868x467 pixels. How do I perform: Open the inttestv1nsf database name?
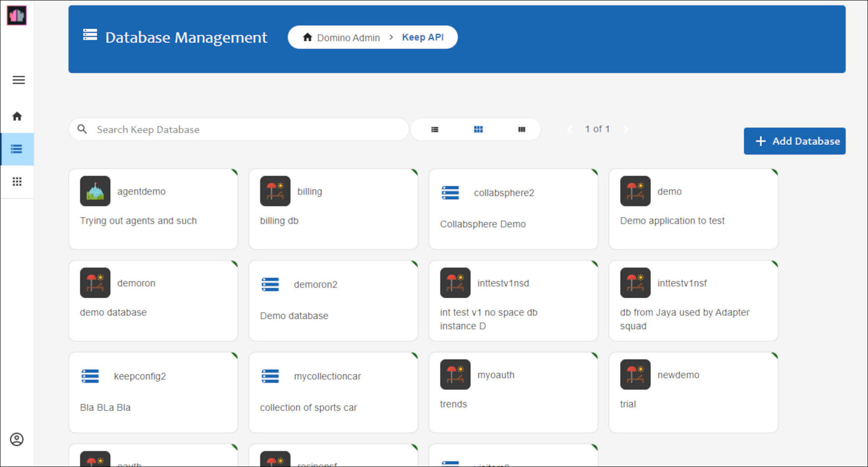(x=682, y=283)
